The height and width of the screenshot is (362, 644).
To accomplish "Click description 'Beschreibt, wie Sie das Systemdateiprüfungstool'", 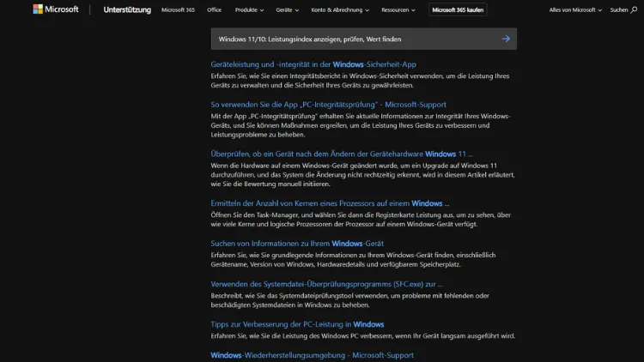I will coord(350,300).
